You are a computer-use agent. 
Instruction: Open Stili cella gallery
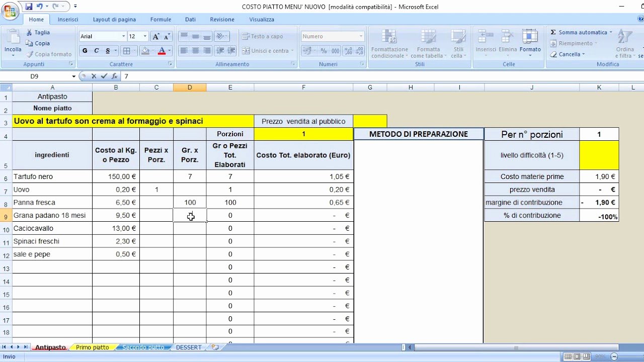pos(458,44)
